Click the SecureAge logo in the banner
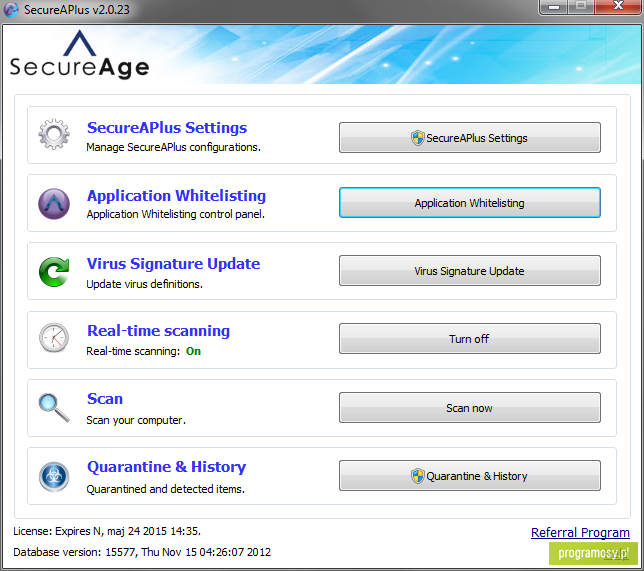 pos(80,55)
